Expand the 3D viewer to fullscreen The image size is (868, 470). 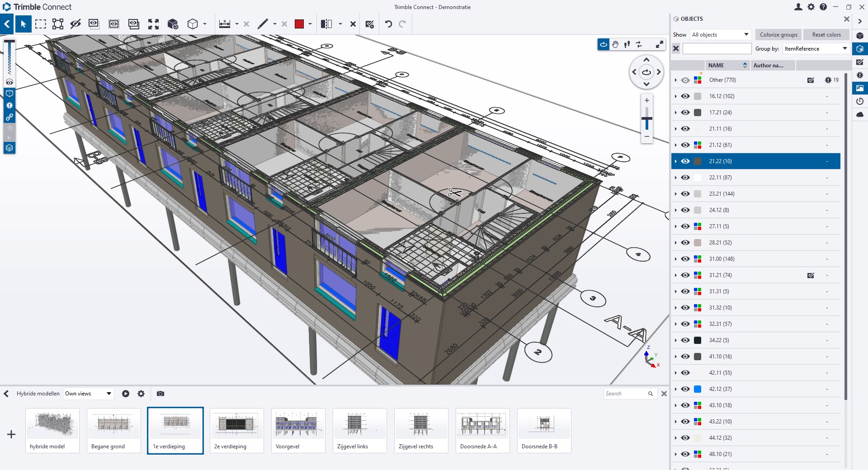pos(660,44)
